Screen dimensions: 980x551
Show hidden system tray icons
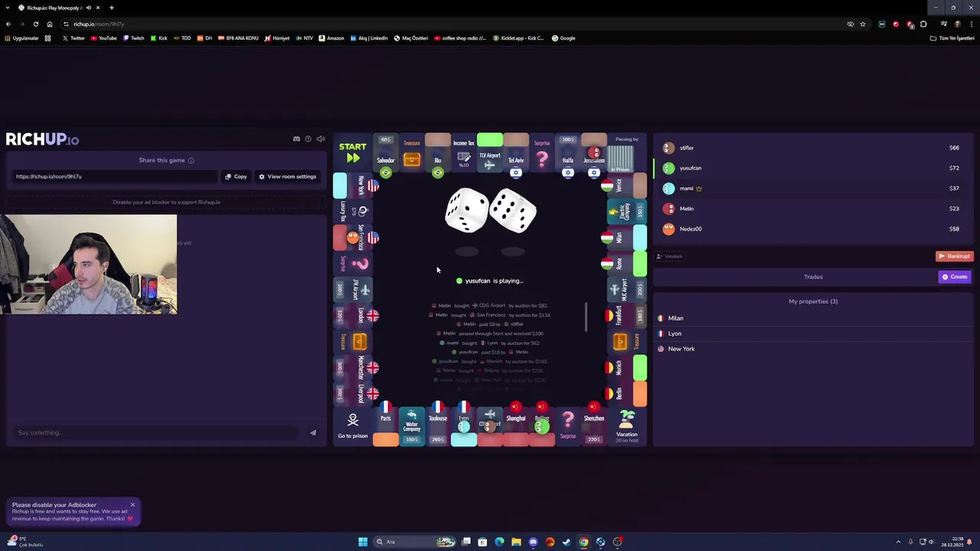(898, 542)
